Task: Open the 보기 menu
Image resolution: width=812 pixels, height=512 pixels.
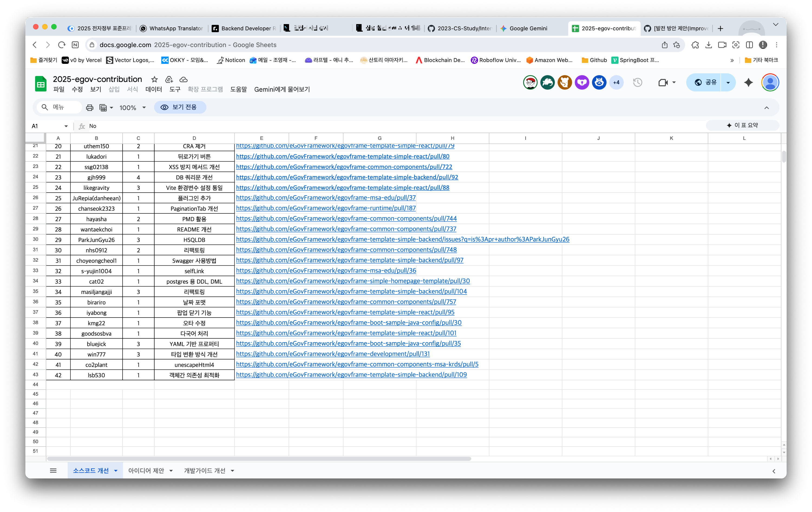Action: [96, 89]
